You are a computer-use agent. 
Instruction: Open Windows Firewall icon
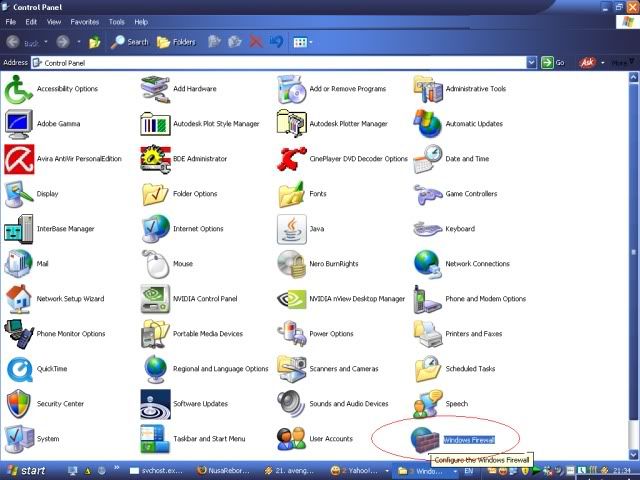coord(425,439)
